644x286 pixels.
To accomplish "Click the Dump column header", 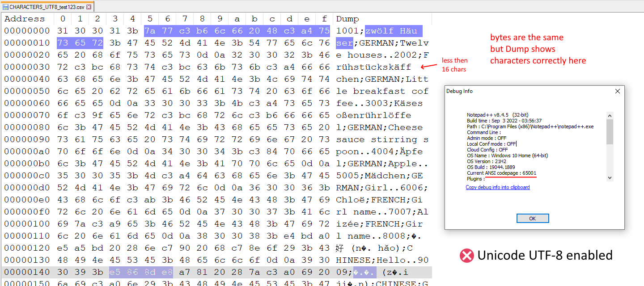I will point(348,19).
